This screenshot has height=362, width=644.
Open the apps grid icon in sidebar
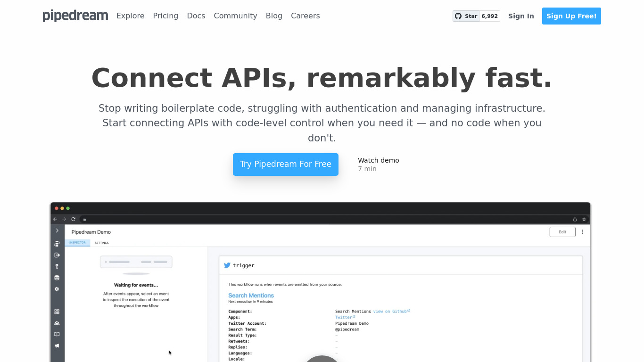pyautogui.click(x=57, y=312)
